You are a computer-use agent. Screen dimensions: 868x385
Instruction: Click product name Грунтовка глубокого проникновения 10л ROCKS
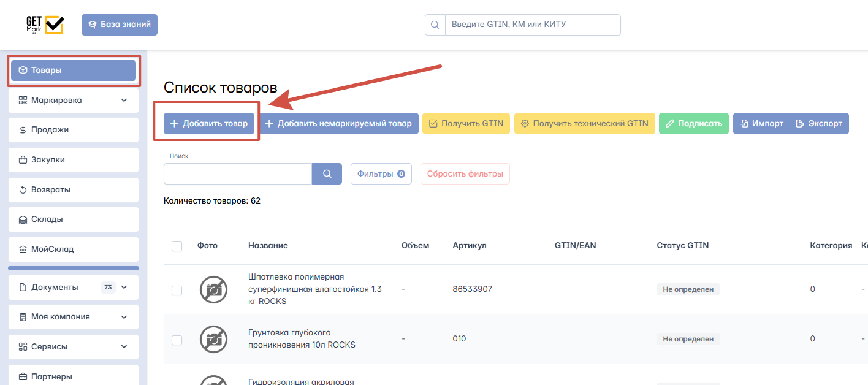click(x=302, y=339)
